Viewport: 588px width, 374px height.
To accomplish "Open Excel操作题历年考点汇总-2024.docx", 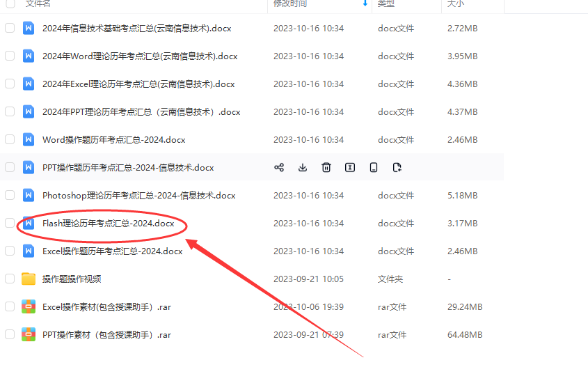I will (x=113, y=251).
